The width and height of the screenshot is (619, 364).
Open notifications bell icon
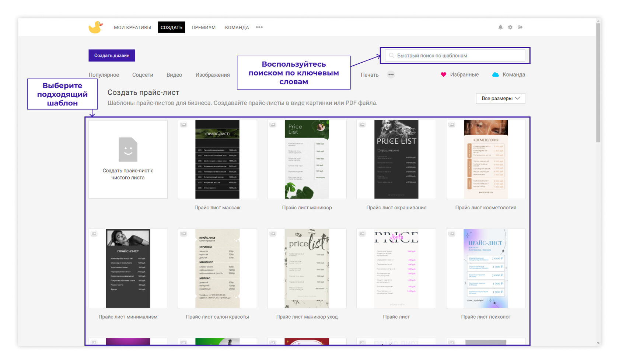click(x=500, y=27)
